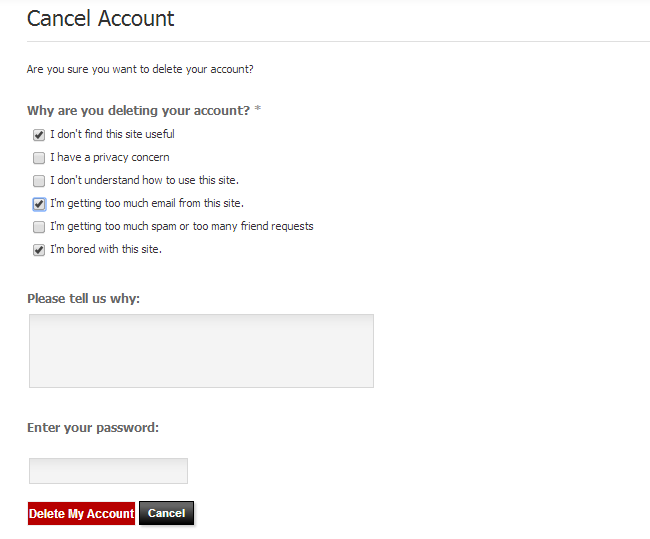The width and height of the screenshot is (650, 539).
Task: Click the red Delete My Account button
Action: click(81, 514)
